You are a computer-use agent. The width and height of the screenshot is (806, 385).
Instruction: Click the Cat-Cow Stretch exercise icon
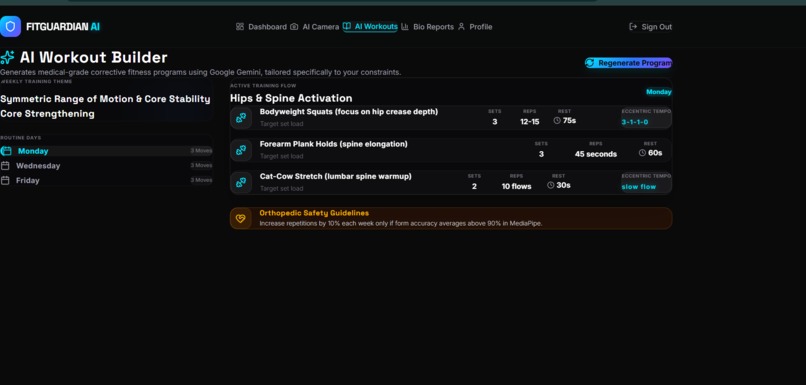pos(241,182)
